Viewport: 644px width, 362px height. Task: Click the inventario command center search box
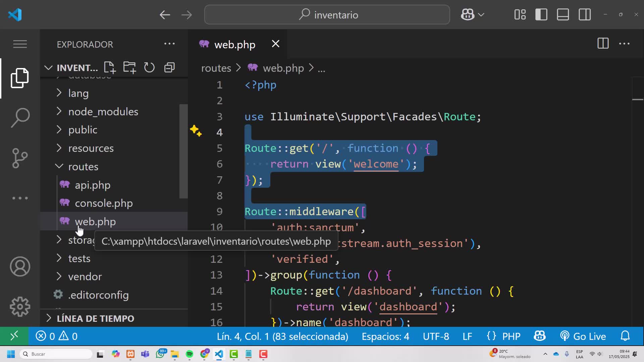point(327,15)
